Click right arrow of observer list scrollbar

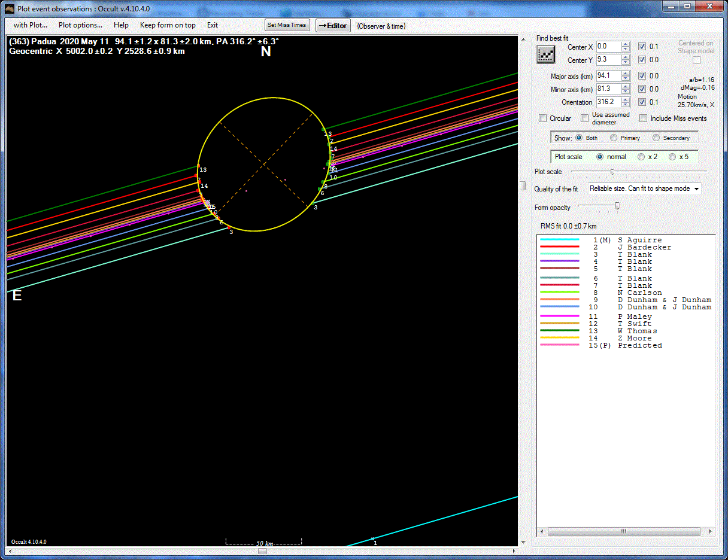[x=710, y=531]
